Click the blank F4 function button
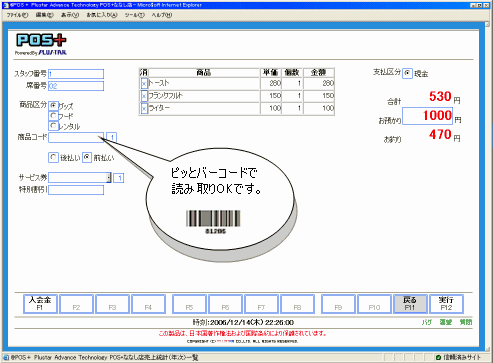Image resolution: width=493 pixels, height=363 pixels. (x=148, y=304)
